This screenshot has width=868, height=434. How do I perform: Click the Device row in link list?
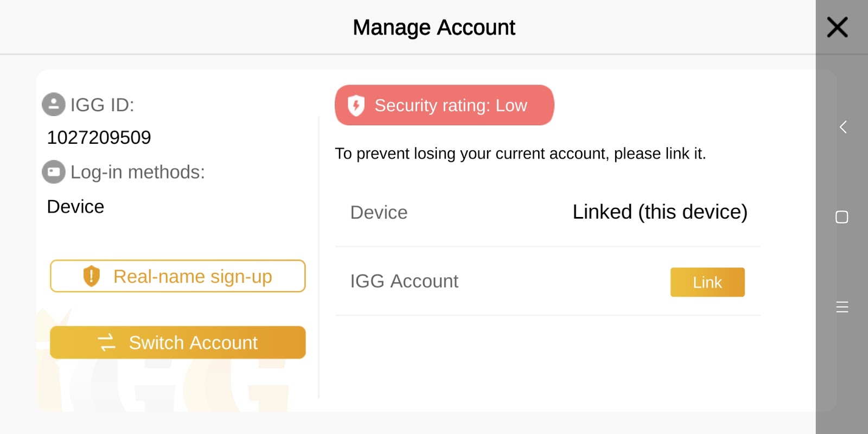(x=379, y=212)
